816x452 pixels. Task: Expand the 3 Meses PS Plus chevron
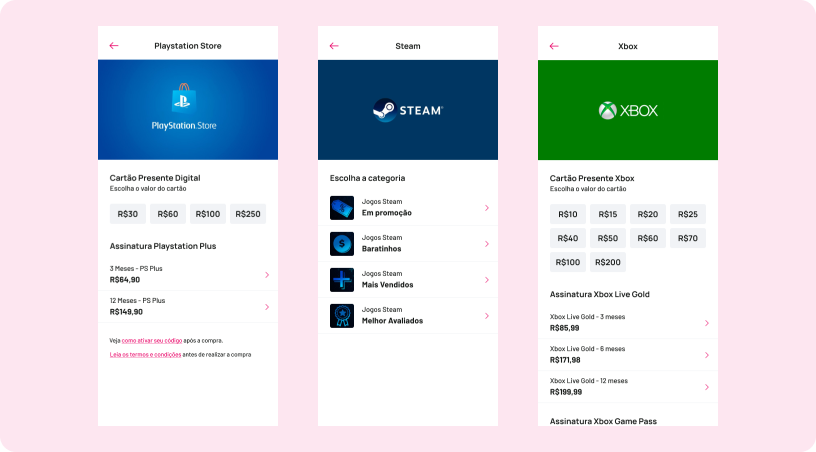(266, 275)
